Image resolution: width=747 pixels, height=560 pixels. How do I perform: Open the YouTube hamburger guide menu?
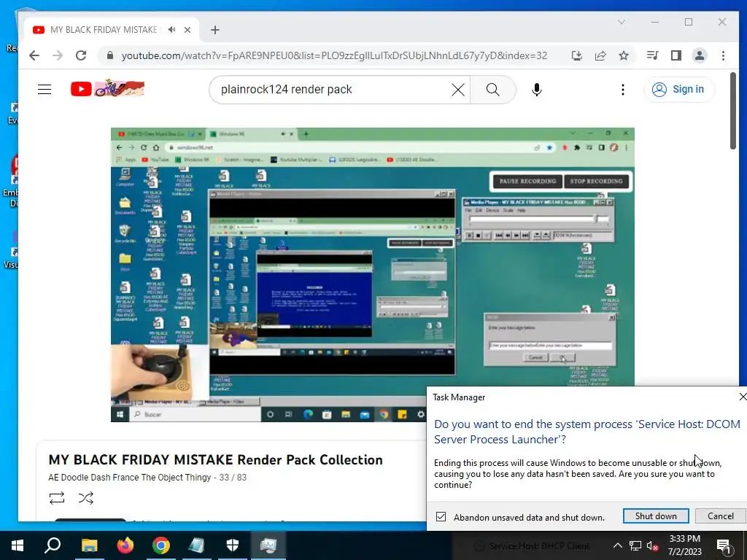coord(44,90)
